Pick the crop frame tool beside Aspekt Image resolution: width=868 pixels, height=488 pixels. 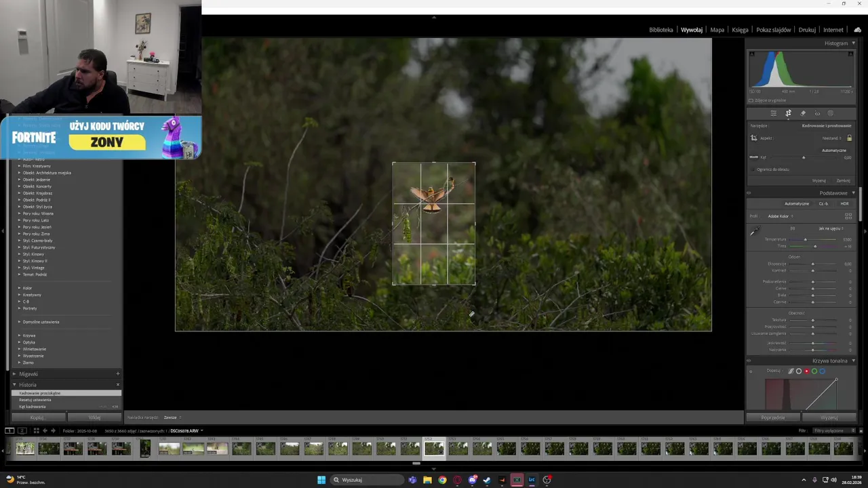click(753, 138)
